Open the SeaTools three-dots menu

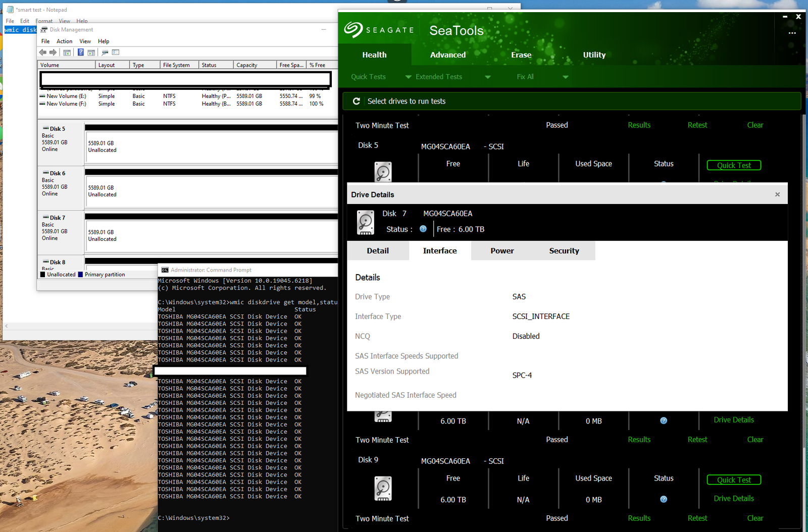(x=792, y=33)
